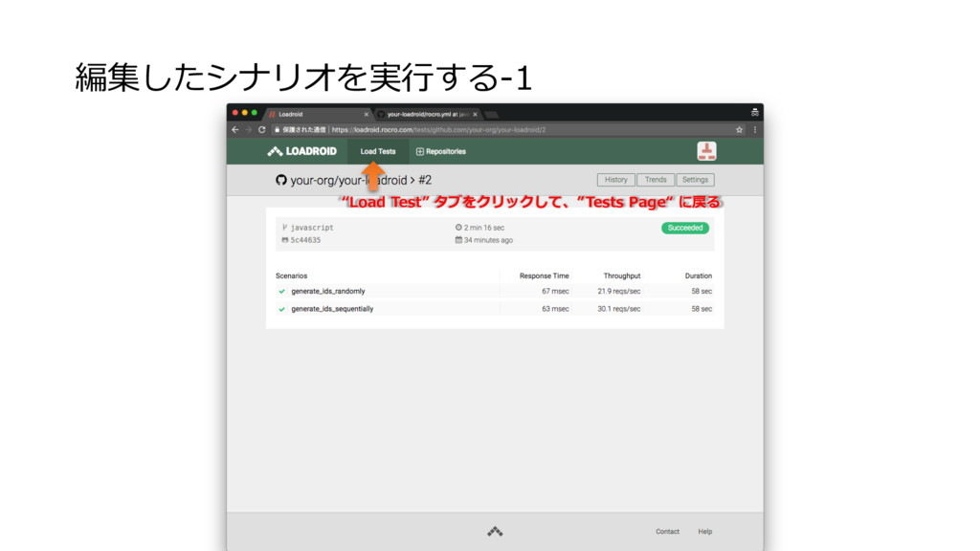The image size is (980, 551).
Task: Switch to the your-loadroid/rocro.yml browser tab
Action: coord(427,115)
